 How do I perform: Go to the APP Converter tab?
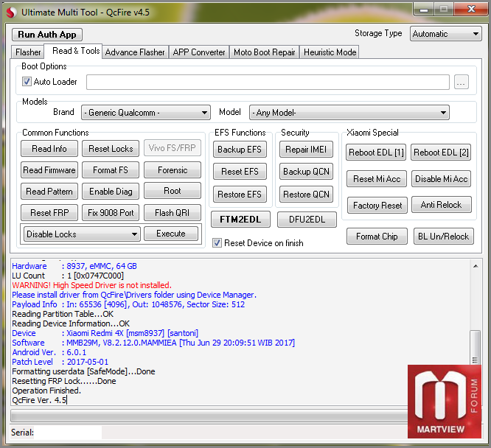[199, 52]
